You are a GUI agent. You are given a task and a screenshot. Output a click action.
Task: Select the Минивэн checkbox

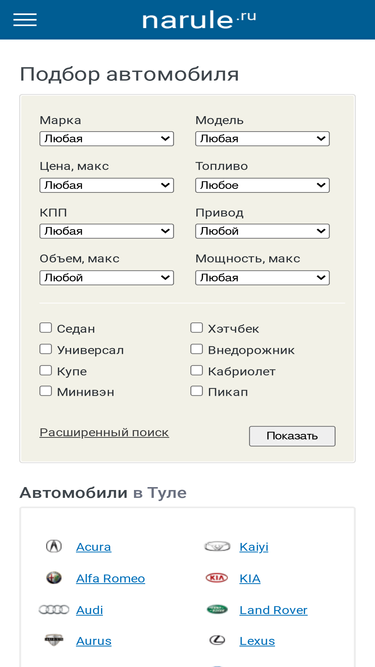pyautogui.click(x=45, y=391)
